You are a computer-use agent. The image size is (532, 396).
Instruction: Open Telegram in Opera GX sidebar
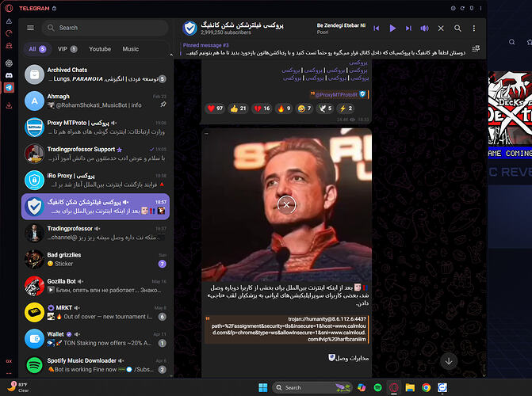[x=10, y=87]
